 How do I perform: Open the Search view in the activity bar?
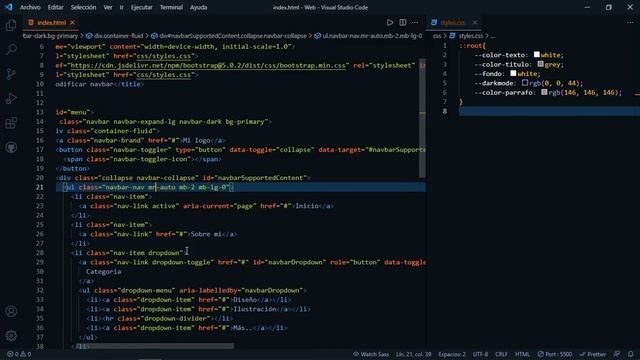coord(11,49)
